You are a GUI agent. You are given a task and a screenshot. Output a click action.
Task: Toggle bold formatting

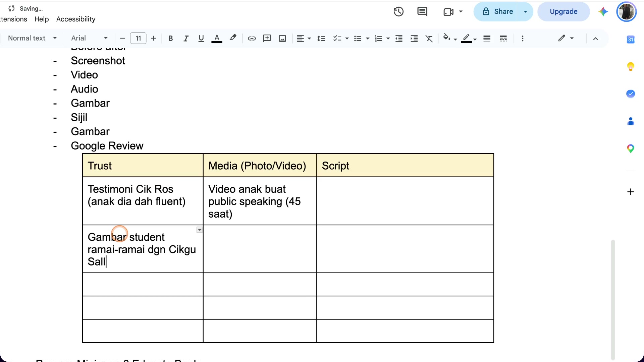pos(170,39)
